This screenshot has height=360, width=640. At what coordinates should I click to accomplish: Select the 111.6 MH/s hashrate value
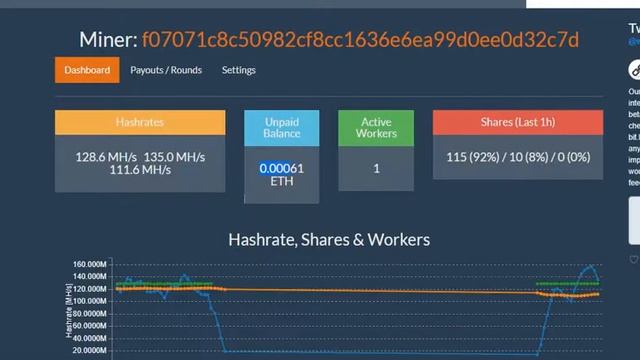140,170
